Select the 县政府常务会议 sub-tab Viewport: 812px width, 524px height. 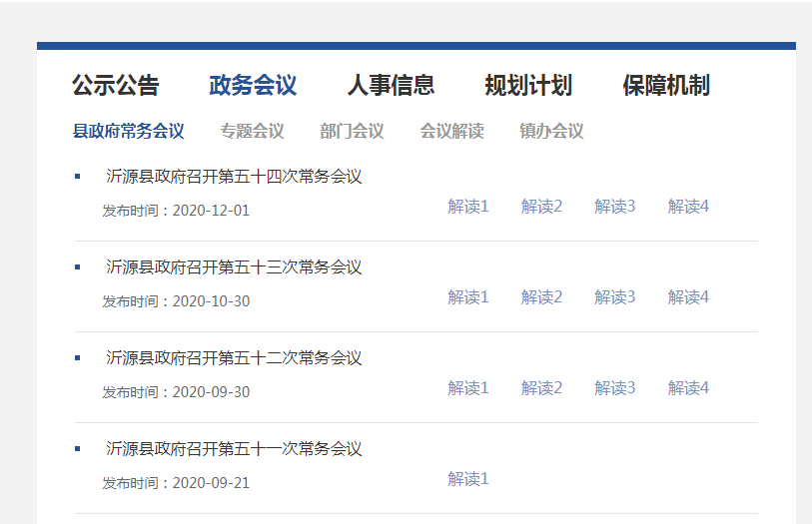point(129,132)
